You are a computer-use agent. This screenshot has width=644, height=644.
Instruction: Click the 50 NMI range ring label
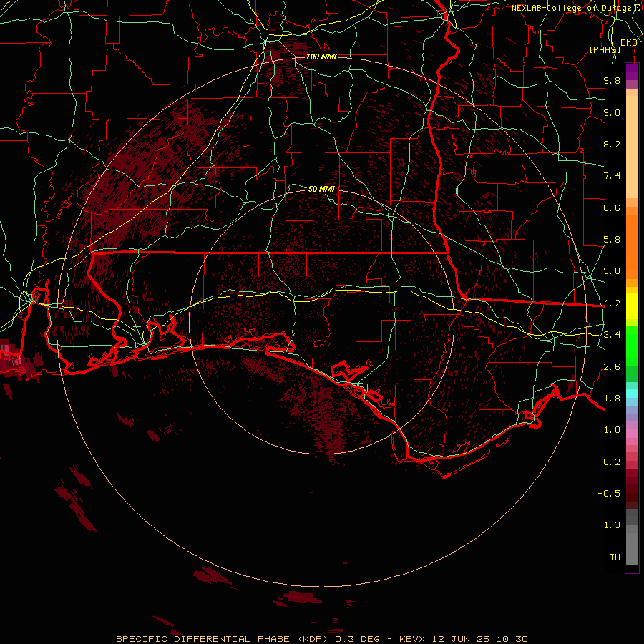[x=321, y=189]
